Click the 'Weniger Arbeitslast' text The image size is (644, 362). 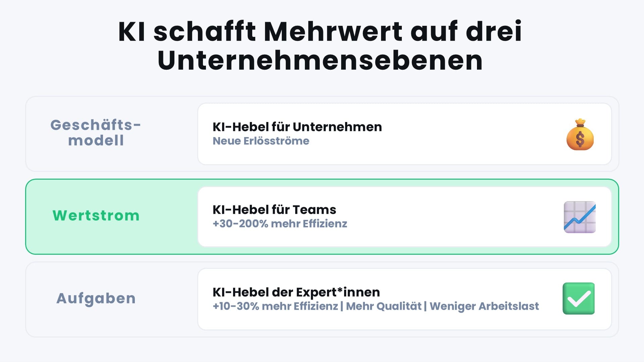[x=484, y=306]
